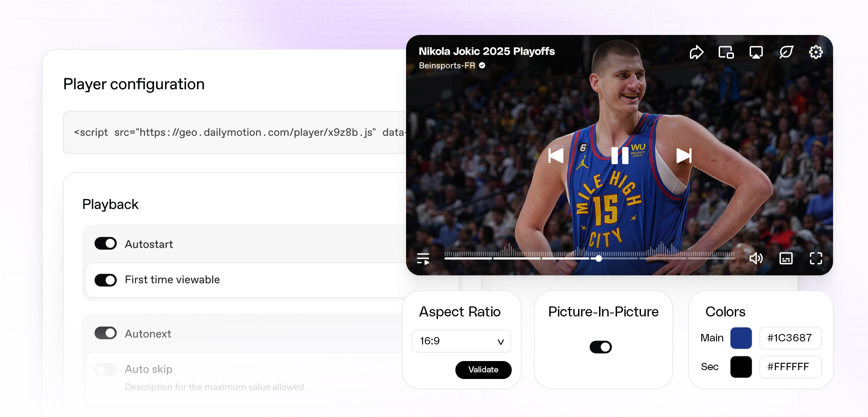Click the Autonext label text

pos(148,334)
